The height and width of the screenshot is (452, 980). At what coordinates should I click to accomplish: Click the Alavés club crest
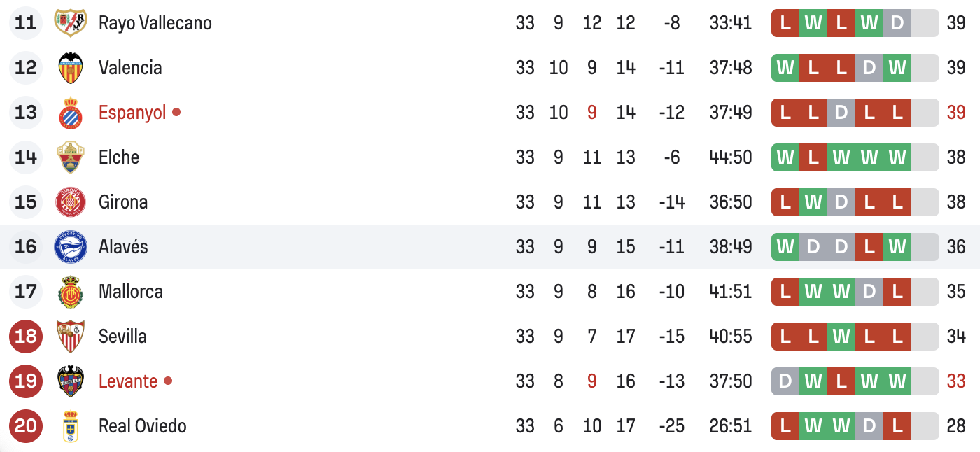[71, 247]
